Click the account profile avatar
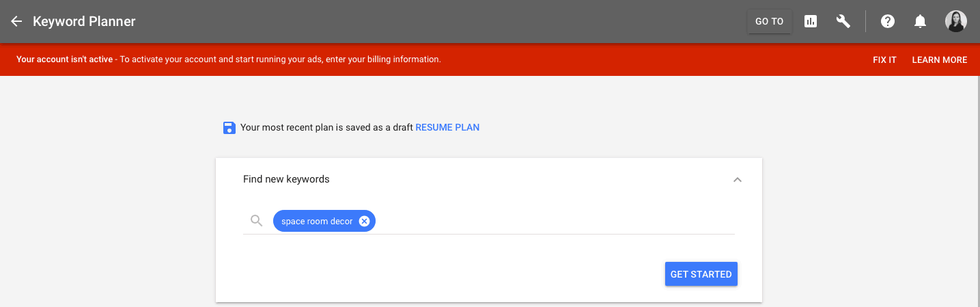The image size is (980, 307). coord(955,21)
